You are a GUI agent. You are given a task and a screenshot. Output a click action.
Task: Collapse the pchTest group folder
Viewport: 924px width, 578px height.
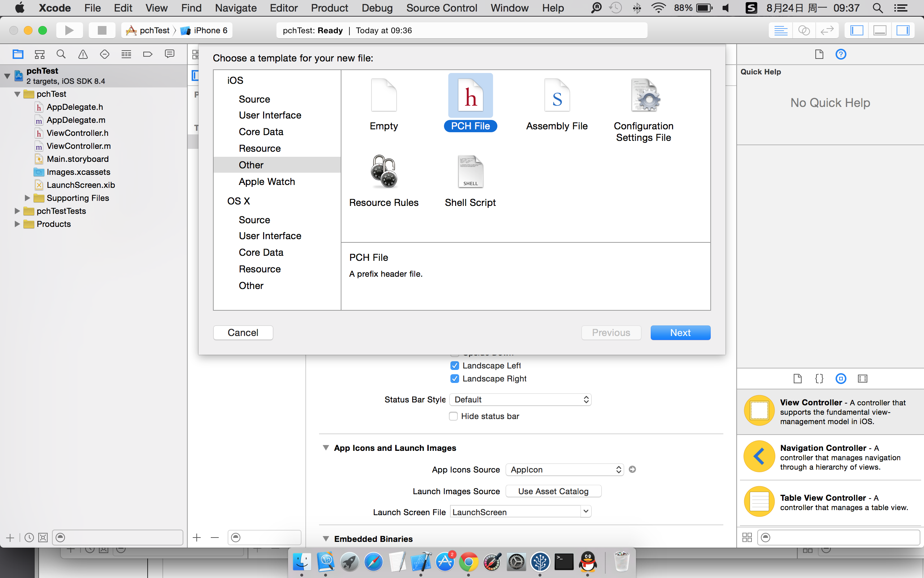tap(17, 94)
